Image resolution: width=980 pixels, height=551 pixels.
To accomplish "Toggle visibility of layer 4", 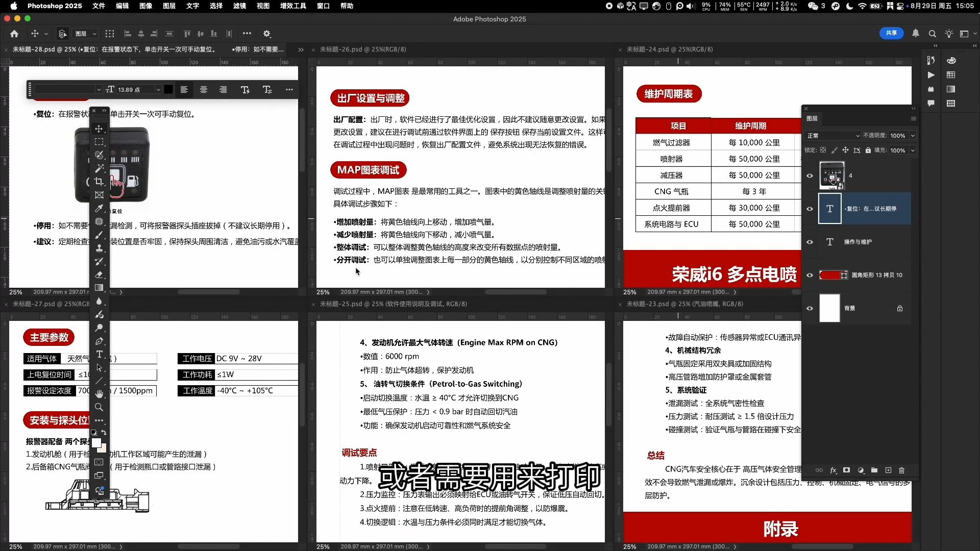I will [810, 176].
